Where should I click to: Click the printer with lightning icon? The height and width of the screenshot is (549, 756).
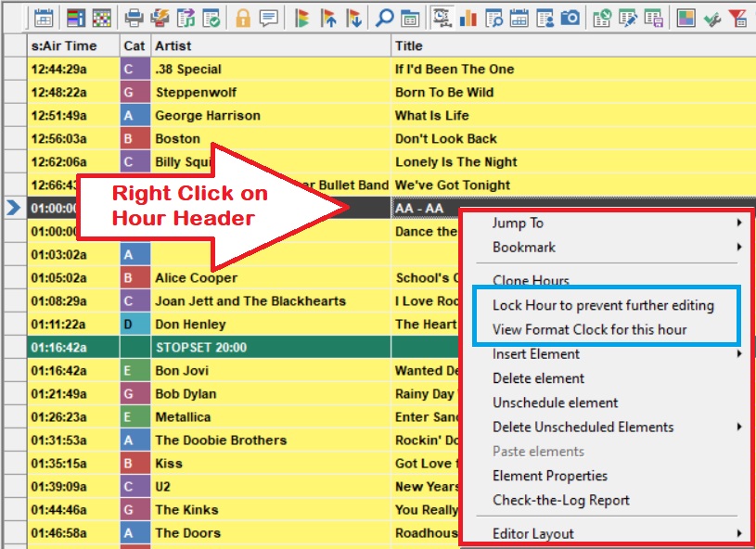coord(160,19)
